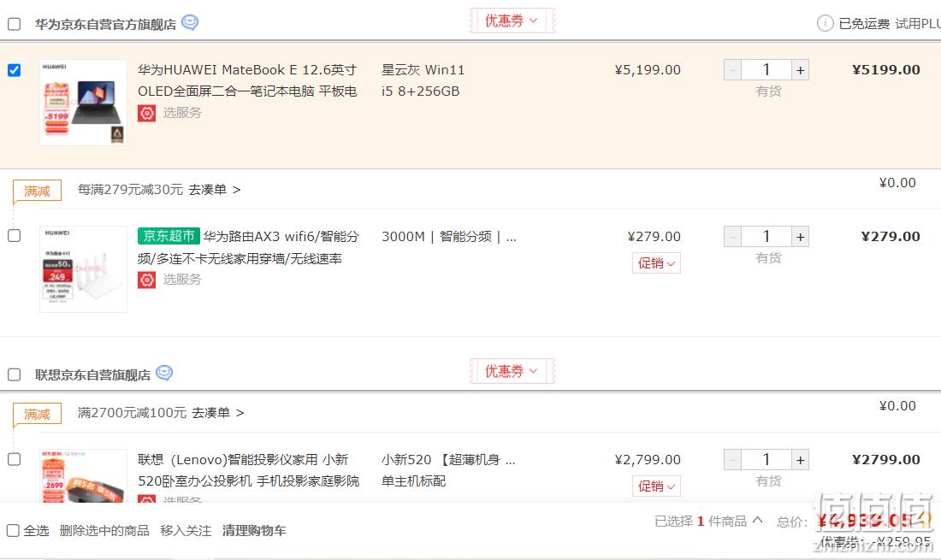The height and width of the screenshot is (560, 941).
Task: Click 清理购物车 in the bottom bar
Action: [x=254, y=531]
